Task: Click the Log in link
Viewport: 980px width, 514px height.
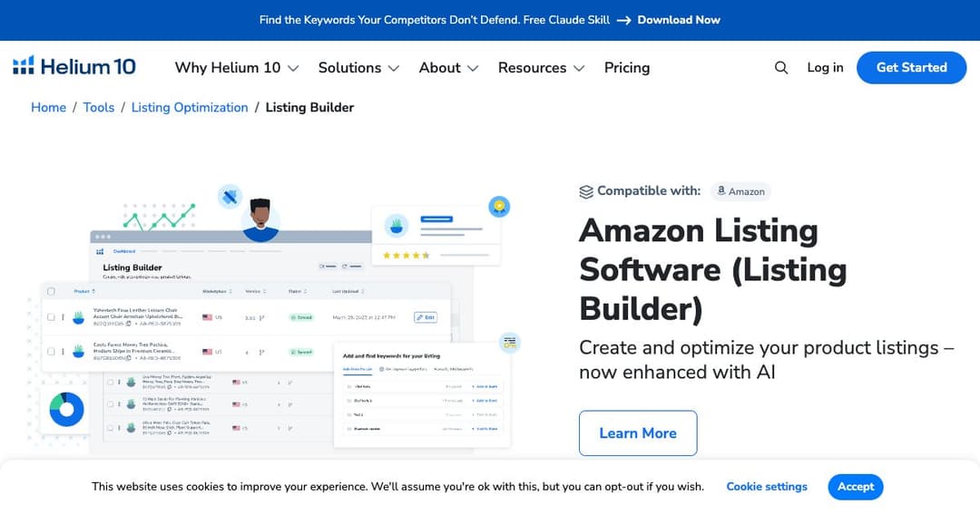Action: (x=825, y=67)
